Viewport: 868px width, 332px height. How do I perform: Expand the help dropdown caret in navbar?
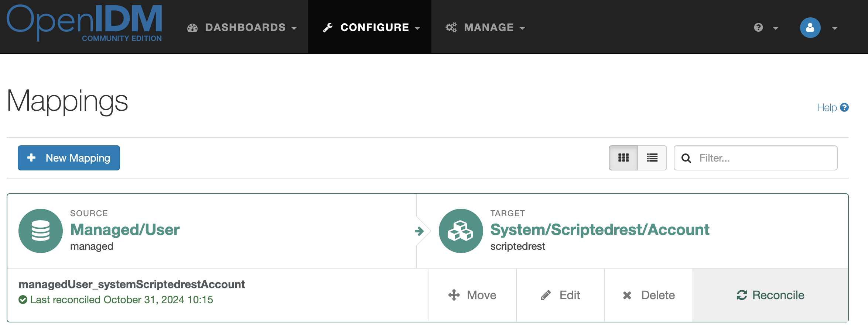coord(776,28)
